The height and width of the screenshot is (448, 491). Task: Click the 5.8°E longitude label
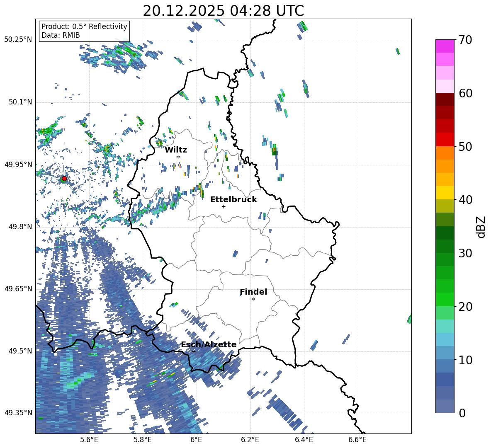[143, 440]
